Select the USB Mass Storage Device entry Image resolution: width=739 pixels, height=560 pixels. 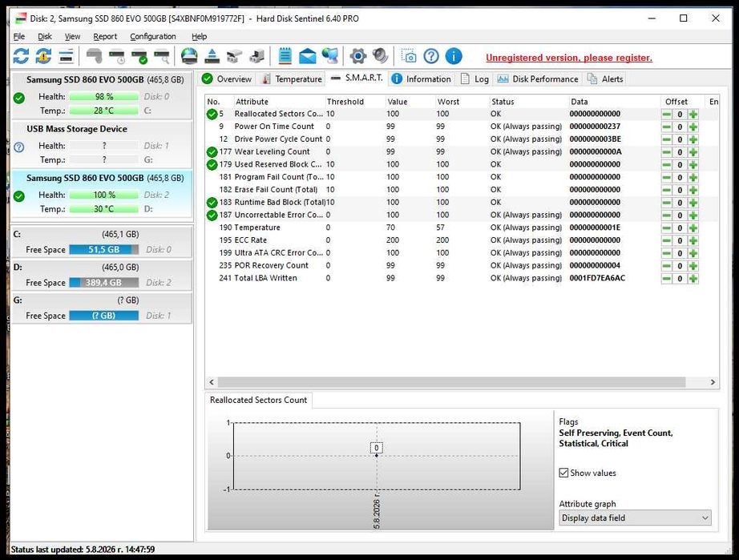pyautogui.click(x=101, y=144)
